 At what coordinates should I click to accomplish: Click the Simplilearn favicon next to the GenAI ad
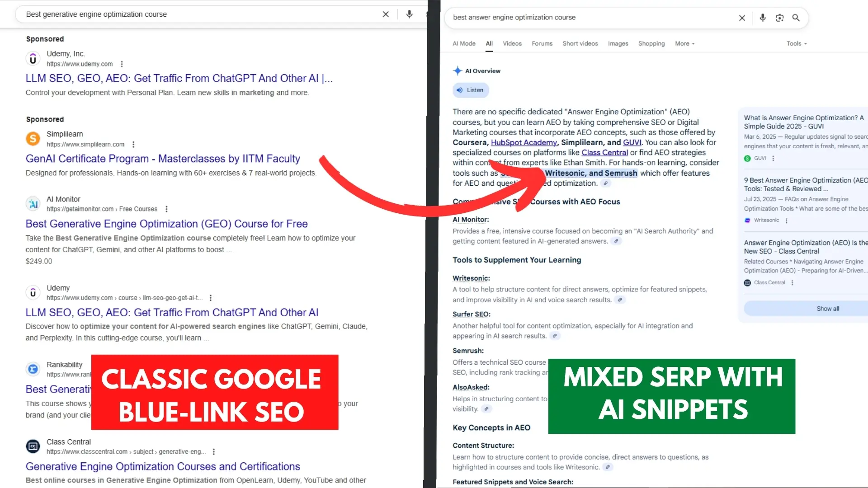coord(33,139)
